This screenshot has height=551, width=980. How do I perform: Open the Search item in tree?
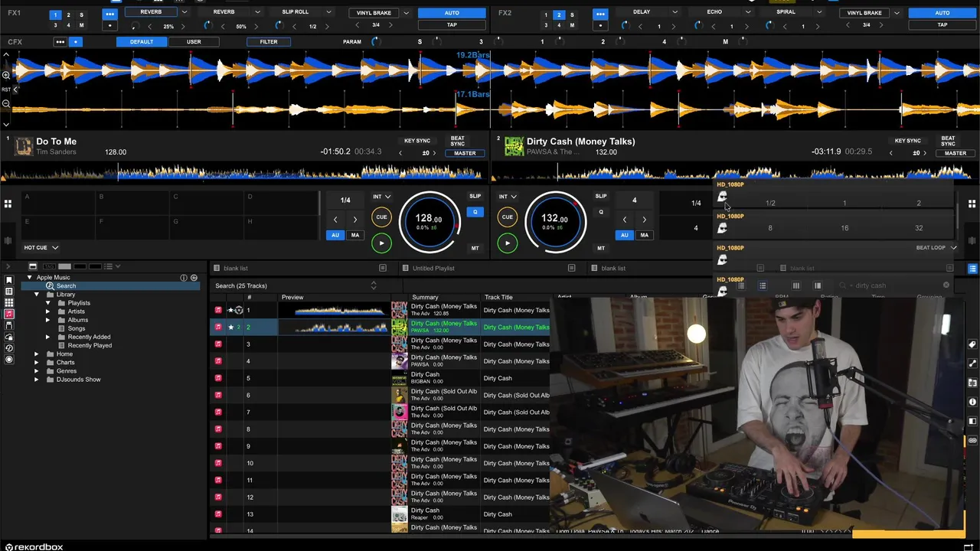(x=66, y=286)
